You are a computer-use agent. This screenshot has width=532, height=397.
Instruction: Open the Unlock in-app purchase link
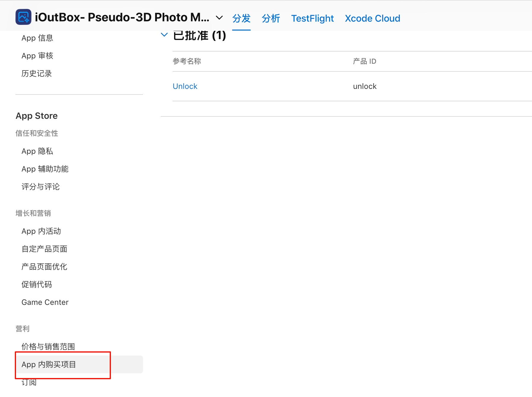tap(185, 86)
